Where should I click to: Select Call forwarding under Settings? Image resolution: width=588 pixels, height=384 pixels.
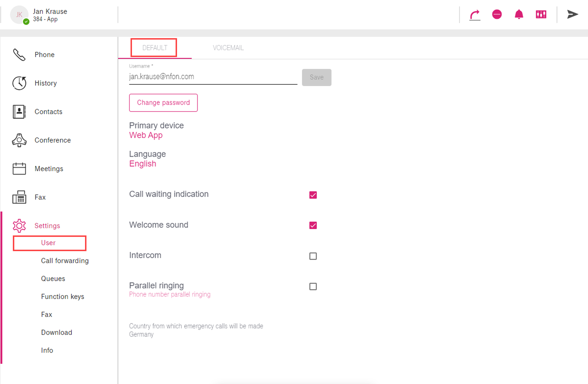click(65, 261)
